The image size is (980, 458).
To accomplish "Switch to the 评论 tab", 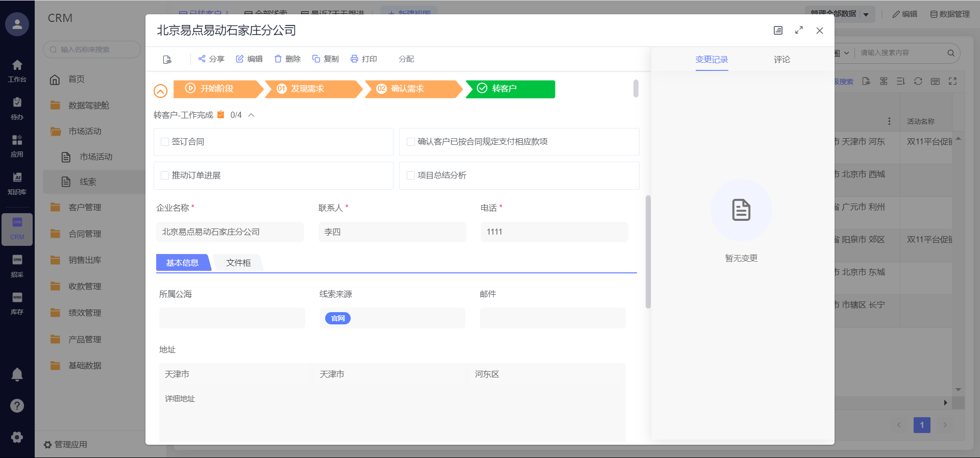I will pos(781,60).
